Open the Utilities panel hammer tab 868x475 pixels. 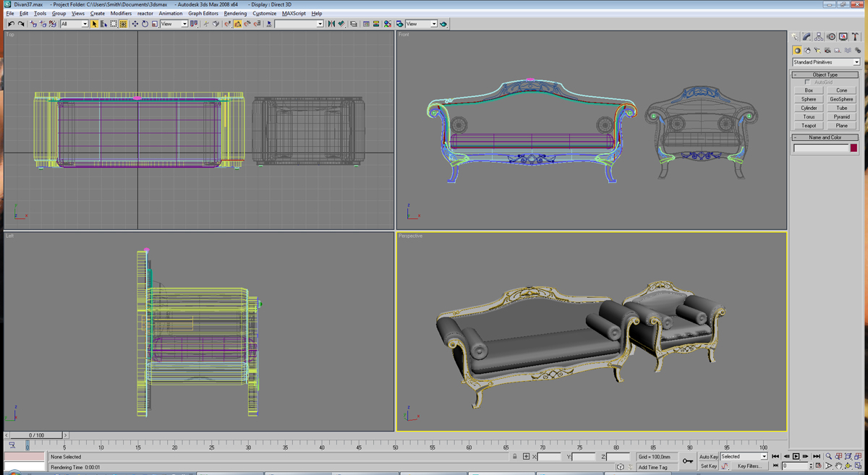pyautogui.click(x=855, y=36)
